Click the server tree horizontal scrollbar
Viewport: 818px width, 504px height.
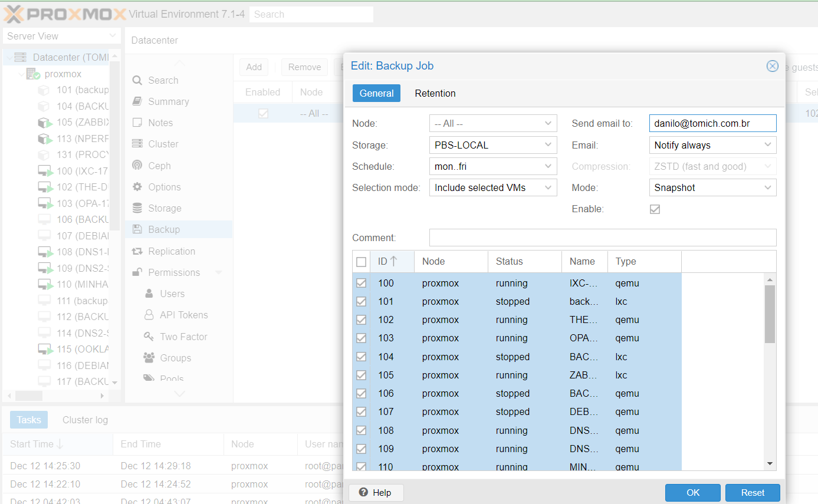coord(29,396)
